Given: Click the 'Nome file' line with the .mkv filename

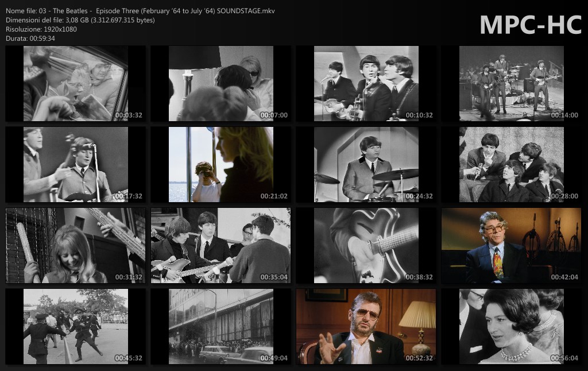Looking at the screenshot, I should pyautogui.click(x=140, y=11).
